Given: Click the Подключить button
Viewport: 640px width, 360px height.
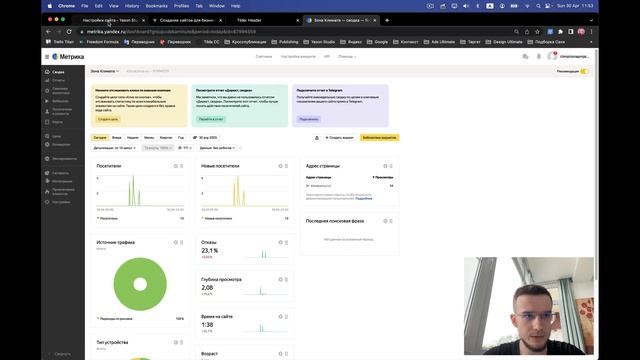Looking at the screenshot, I should 309,119.
